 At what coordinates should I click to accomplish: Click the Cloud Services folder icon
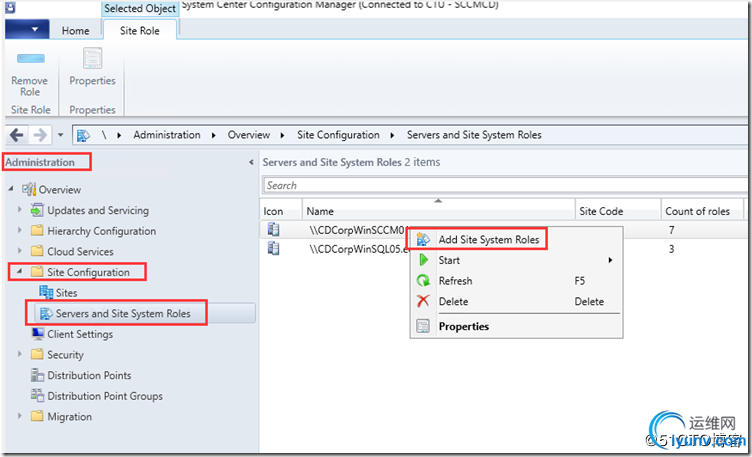[x=37, y=251]
